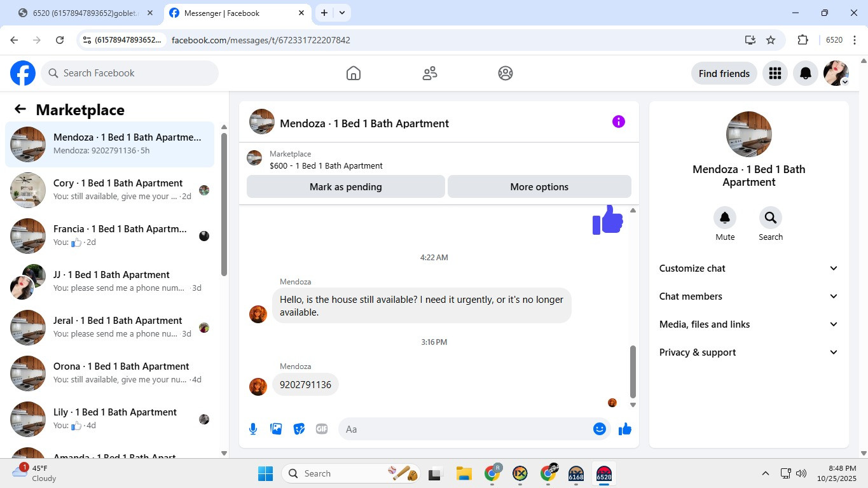This screenshot has width=868, height=488.
Task: Open the Jeral conversation
Action: point(110,328)
